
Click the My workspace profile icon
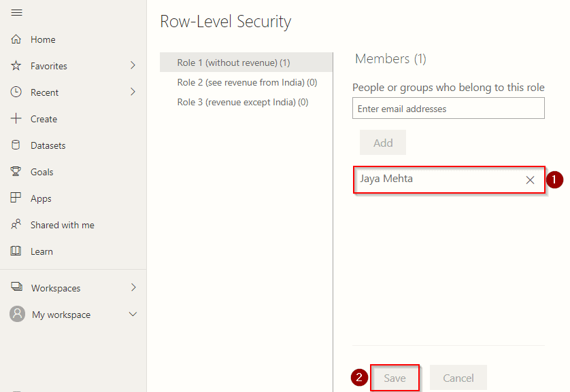[16, 315]
